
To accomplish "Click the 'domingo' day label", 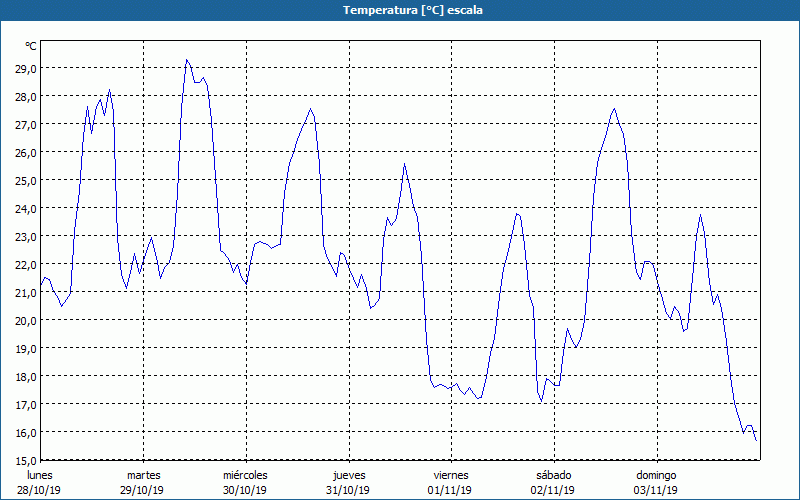I will coord(656,476).
